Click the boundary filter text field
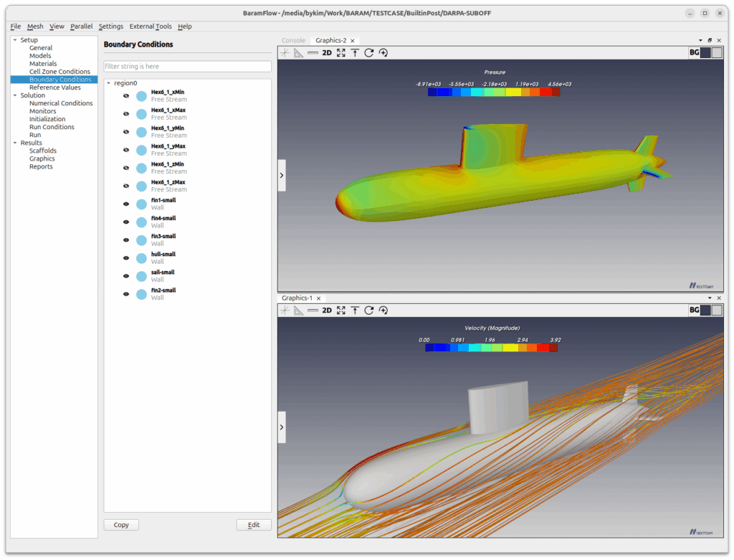Image resolution: width=734 pixels, height=560 pixels. pos(187,67)
